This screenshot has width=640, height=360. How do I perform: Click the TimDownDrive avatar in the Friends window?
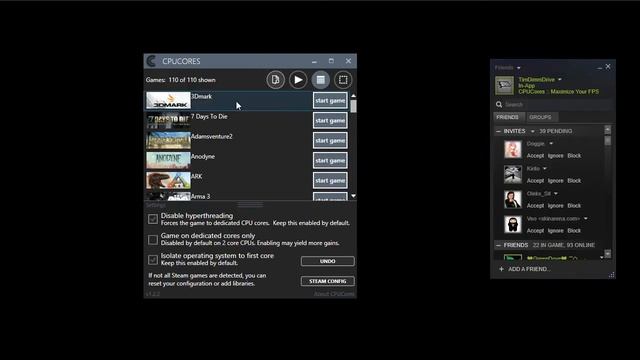coord(504,85)
